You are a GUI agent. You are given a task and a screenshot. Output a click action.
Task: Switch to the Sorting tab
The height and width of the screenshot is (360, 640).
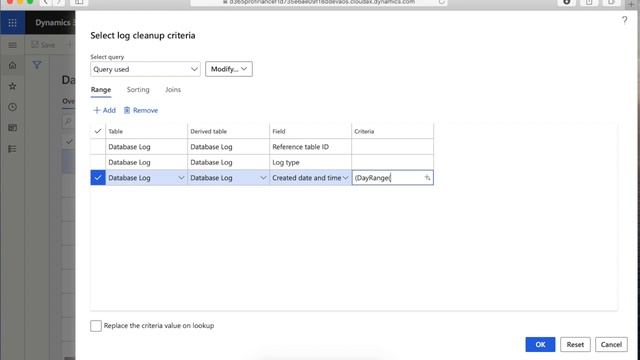[x=138, y=90]
